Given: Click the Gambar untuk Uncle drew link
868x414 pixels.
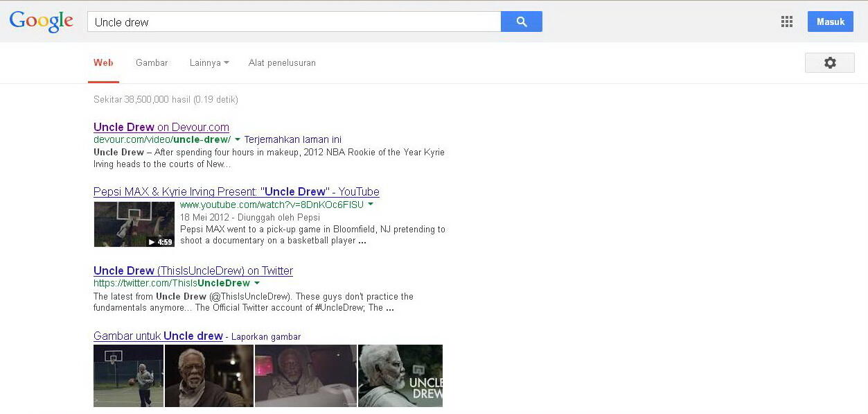Looking at the screenshot, I should pyautogui.click(x=158, y=336).
